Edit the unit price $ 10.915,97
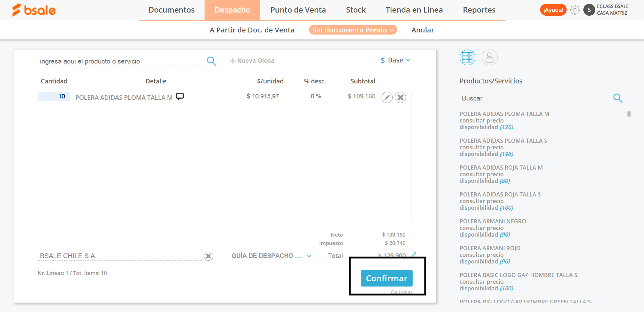Image resolution: width=644 pixels, height=312 pixels. tap(261, 96)
